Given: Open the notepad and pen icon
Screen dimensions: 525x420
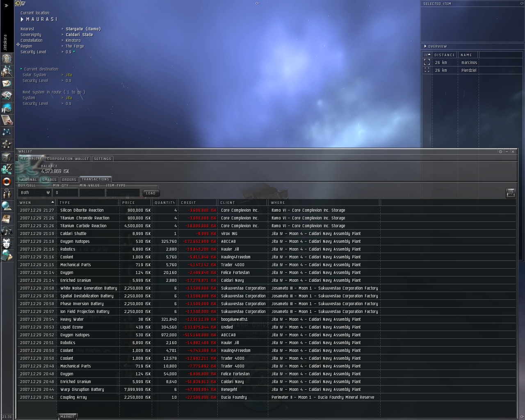Looking at the screenshot, I should coord(7,120).
